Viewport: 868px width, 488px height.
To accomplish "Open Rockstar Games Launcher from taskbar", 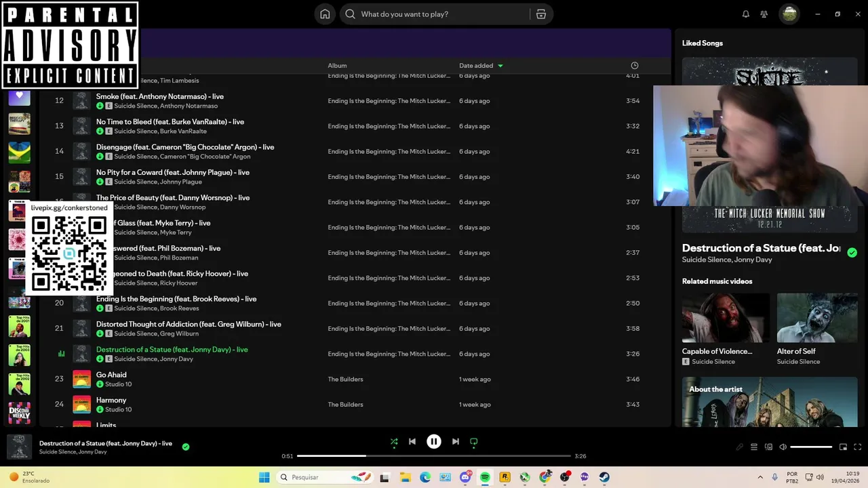I will [x=505, y=477].
